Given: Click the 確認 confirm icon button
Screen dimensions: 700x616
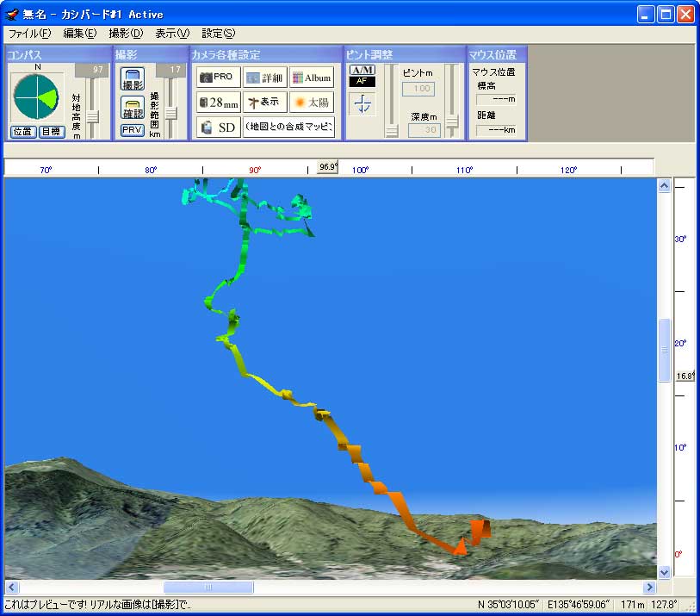Looking at the screenshot, I should pyautogui.click(x=132, y=109).
